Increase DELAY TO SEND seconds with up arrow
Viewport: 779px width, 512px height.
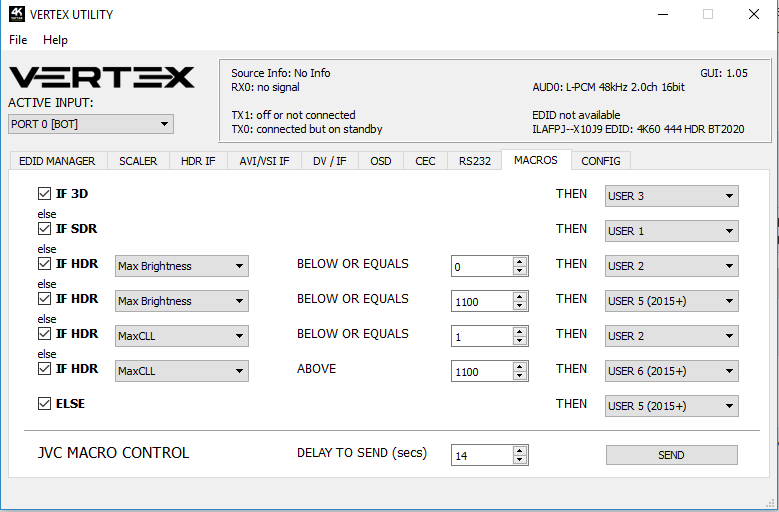pyautogui.click(x=520, y=450)
